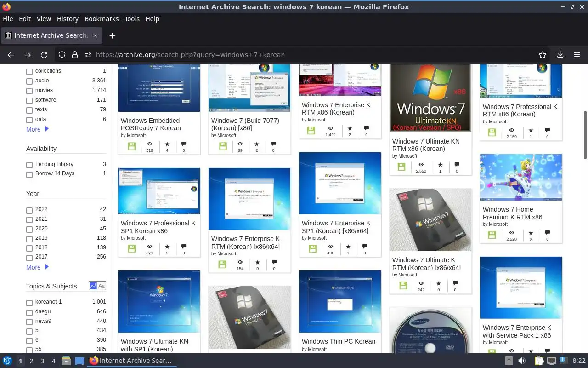Screen dimensions: 588x368
Task: Close the Internet Archive Search tab
Action: pos(95,35)
